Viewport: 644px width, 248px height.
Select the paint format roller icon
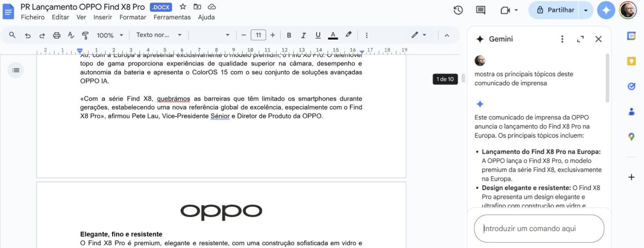(85, 35)
